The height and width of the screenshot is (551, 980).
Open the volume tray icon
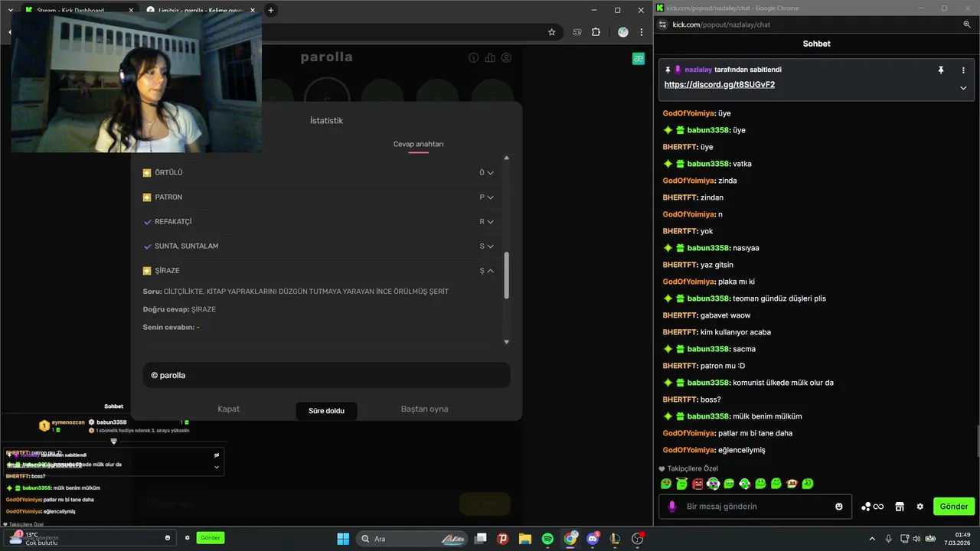tap(918, 539)
